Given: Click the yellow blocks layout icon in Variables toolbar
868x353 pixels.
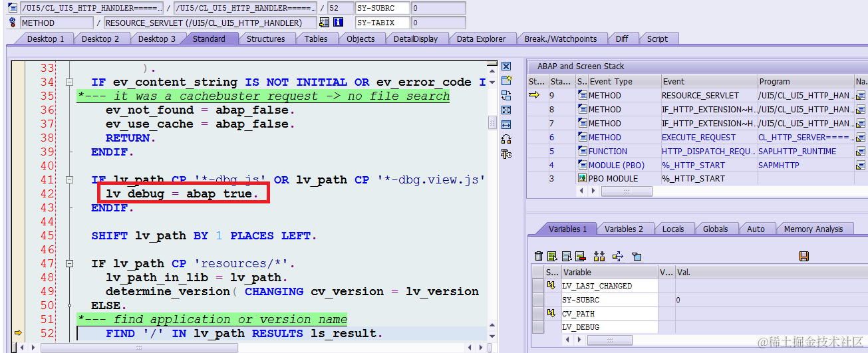Looking at the screenshot, I should point(599,257).
